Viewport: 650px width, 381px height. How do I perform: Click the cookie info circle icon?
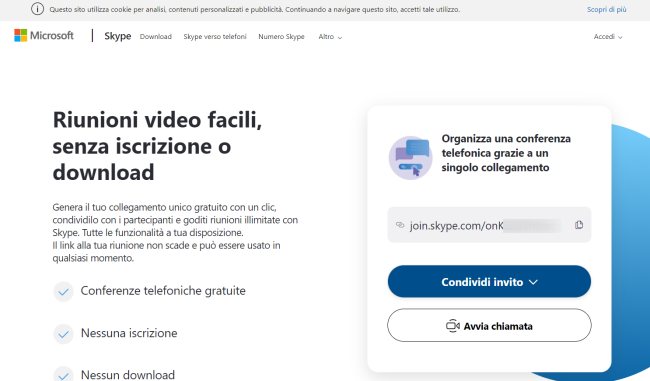37,9
